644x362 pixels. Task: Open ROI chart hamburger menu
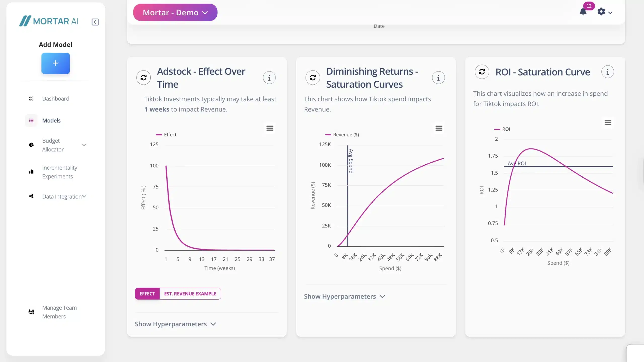click(608, 123)
